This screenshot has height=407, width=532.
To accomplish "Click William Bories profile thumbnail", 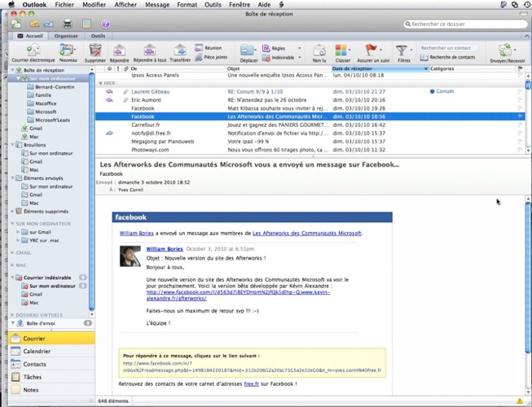I will [130, 256].
